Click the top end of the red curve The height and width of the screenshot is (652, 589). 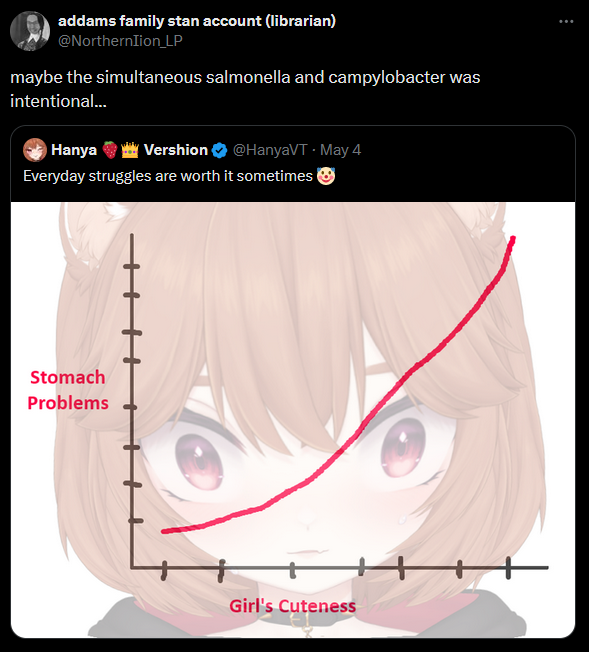click(512, 239)
